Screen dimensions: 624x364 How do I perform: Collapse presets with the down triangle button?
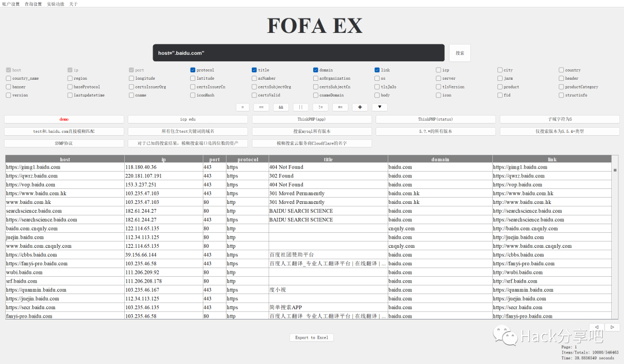380,107
